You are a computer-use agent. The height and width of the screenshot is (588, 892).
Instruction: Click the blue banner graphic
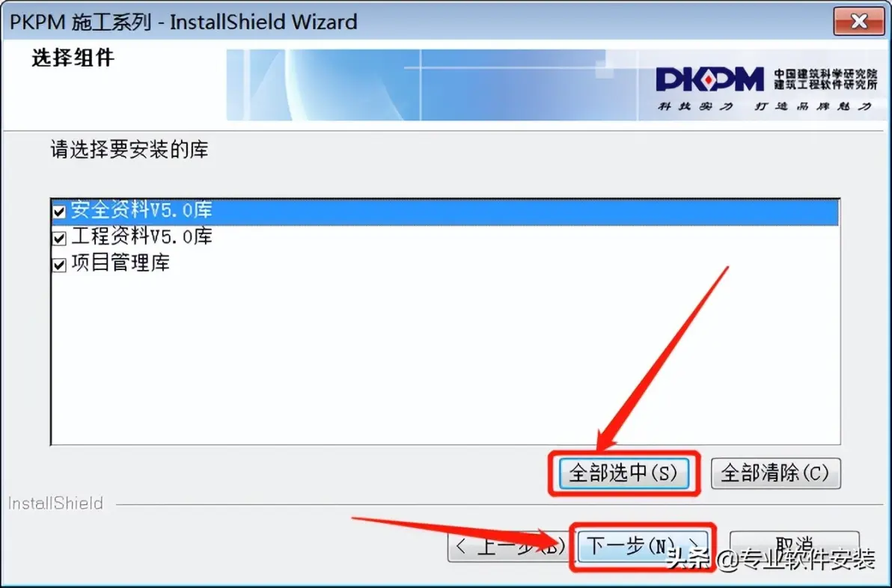[432, 85]
